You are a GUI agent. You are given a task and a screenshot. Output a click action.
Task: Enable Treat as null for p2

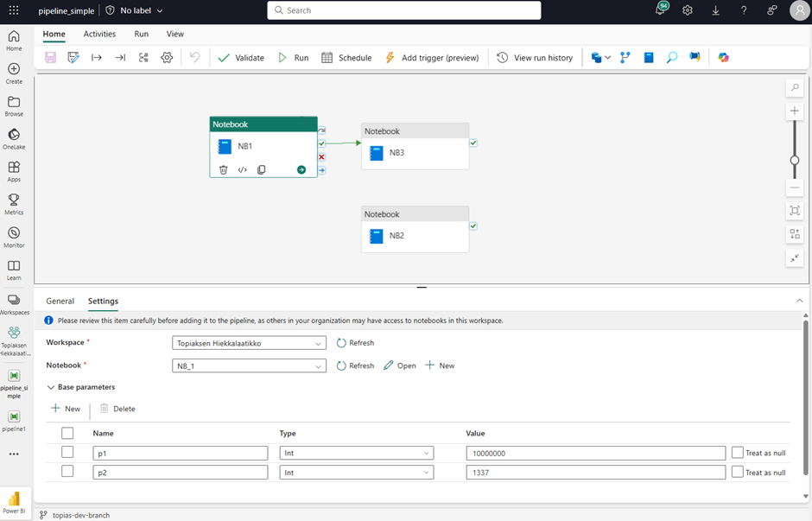point(737,472)
